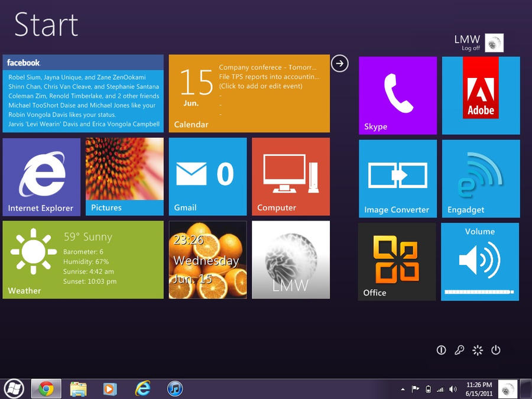Click 'File TPS reports into accountin...' event
This screenshot has height=399, width=532.
coord(269,77)
